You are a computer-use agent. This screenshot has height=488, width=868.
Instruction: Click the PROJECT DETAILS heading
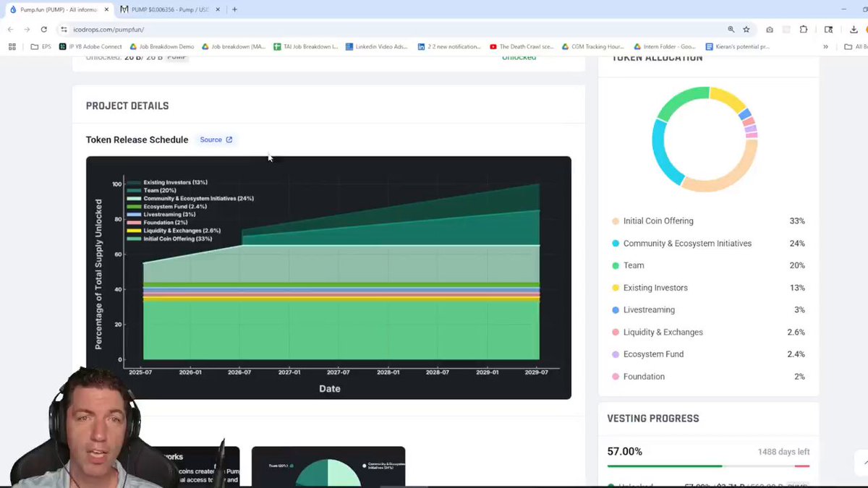pyautogui.click(x=127, y=106)
